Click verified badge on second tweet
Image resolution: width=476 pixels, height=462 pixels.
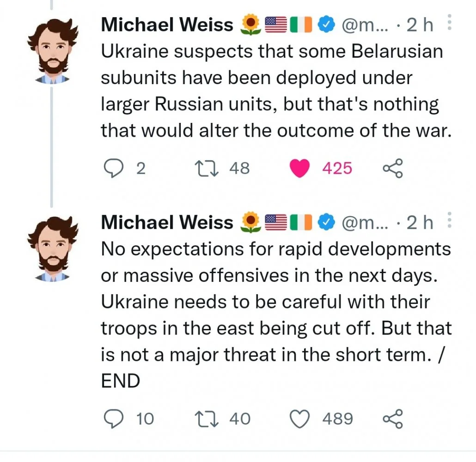[328, 223]
